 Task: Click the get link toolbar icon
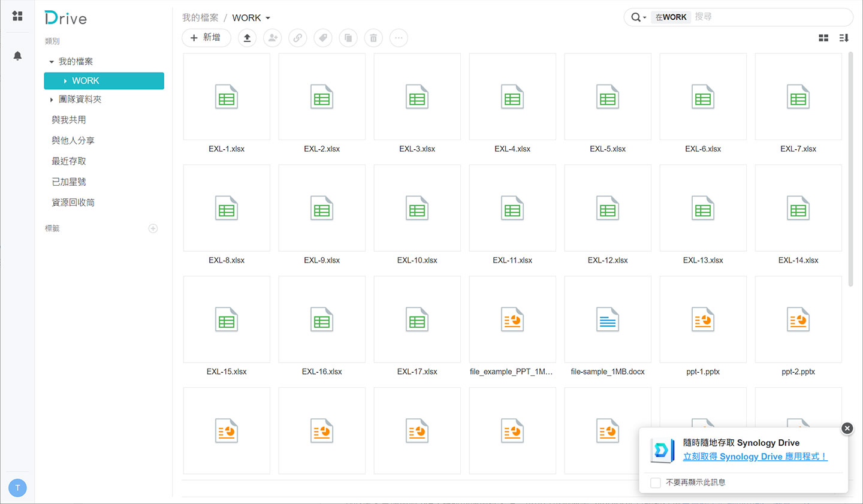point(298,38)
